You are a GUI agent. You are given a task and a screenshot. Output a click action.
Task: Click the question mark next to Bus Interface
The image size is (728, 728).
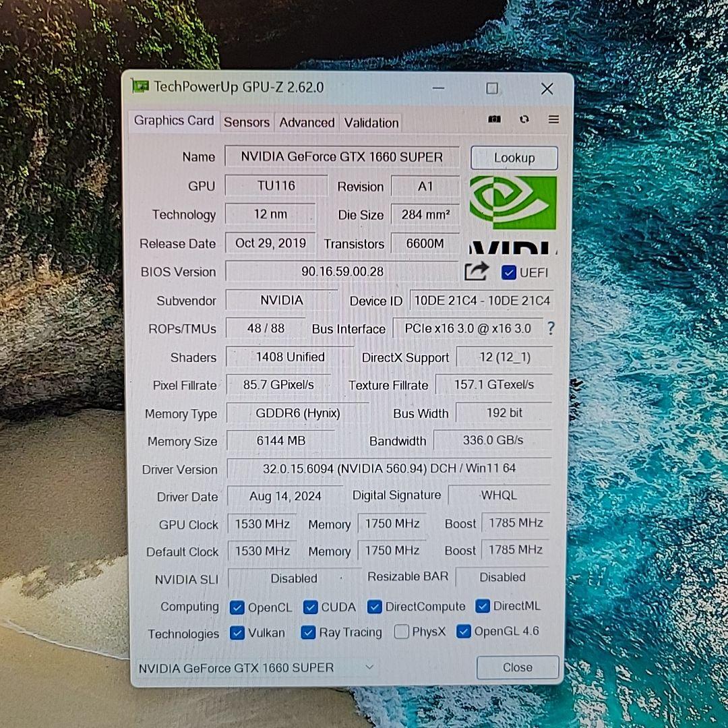click(551, 328)
